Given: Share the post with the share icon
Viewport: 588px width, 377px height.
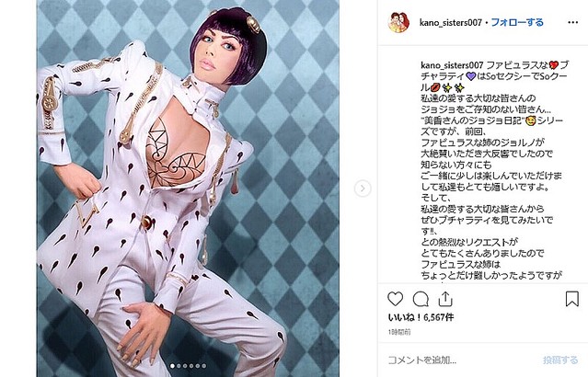Looking at the screenshot, I should 445,299.
